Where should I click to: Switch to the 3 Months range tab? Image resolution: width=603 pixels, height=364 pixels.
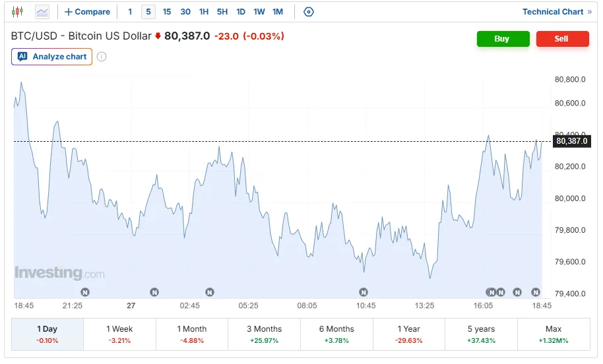[x=264, y=334]
